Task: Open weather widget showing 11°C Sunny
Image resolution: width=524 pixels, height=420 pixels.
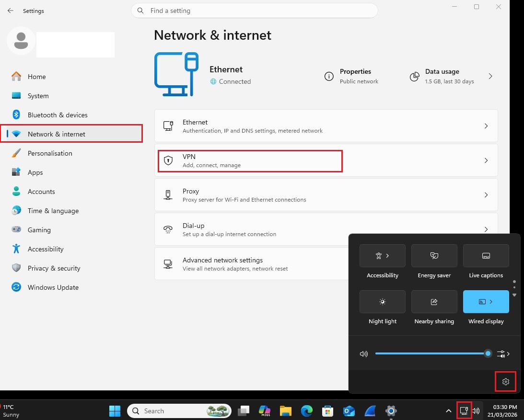Action: tap(11, 411)
